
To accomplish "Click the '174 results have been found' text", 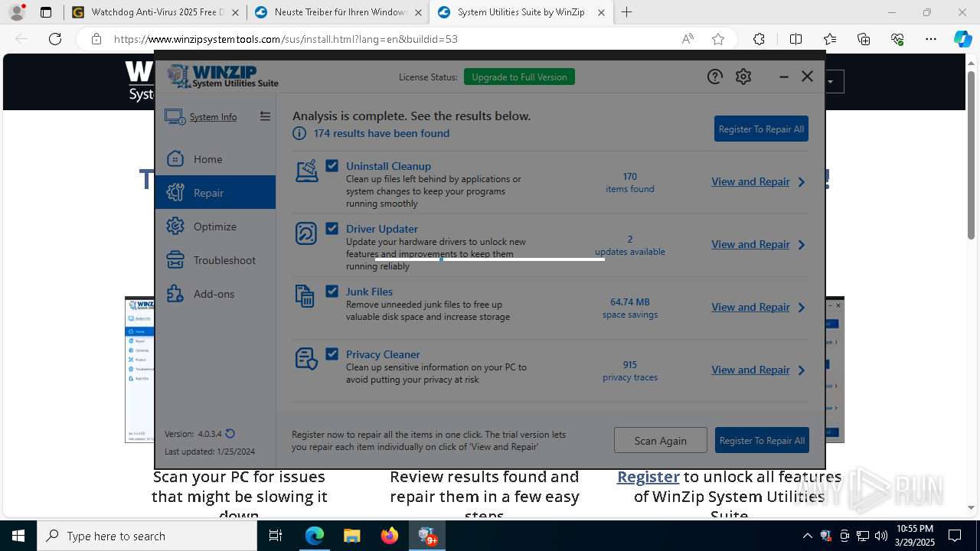I will pos(381,133).
